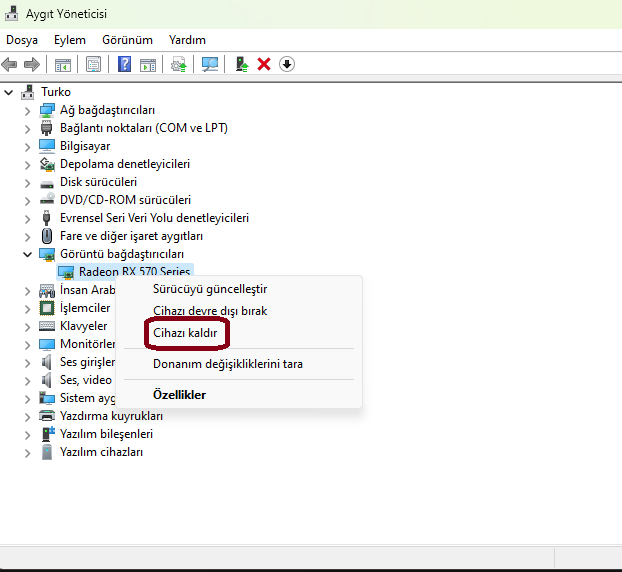Expand Fare ve diğer işaret aygıtları chevron
This screenshot has height=572, width=622.
tap(27, 237)
